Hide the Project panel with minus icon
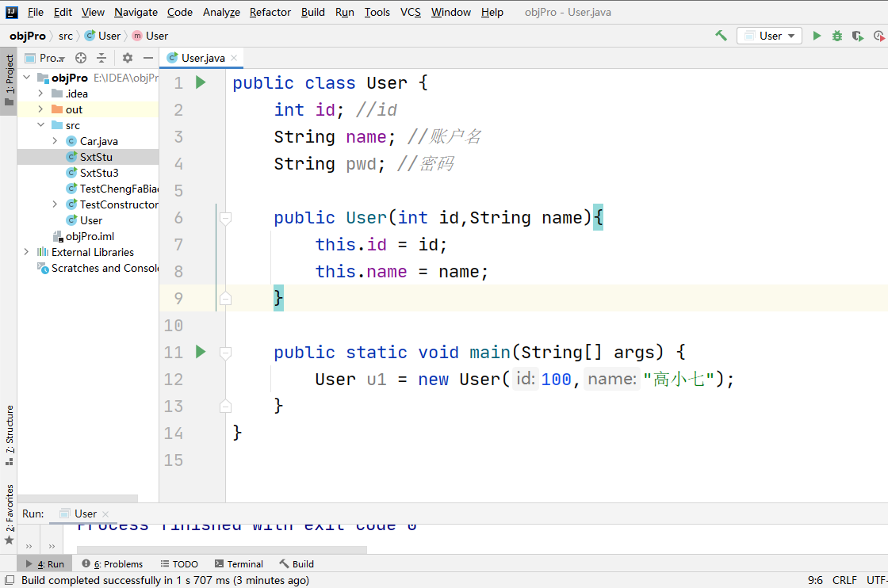Screen dimensions: 888x588 click(x=147, y=58)
